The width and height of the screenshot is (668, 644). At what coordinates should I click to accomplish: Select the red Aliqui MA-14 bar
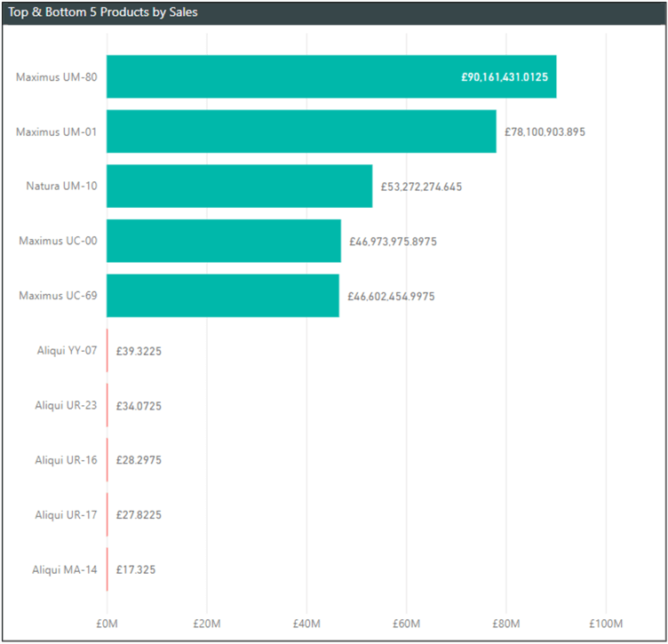(x=107, y=569)
